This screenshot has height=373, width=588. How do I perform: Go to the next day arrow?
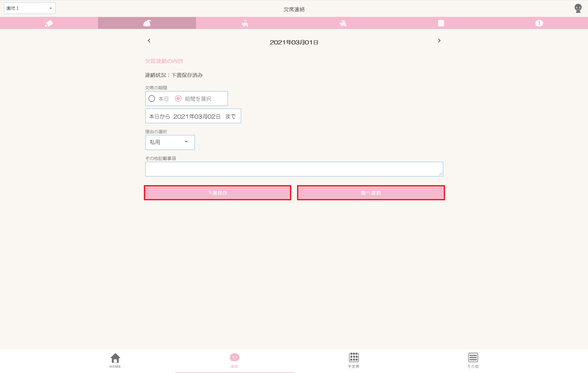tap(439, 41)
